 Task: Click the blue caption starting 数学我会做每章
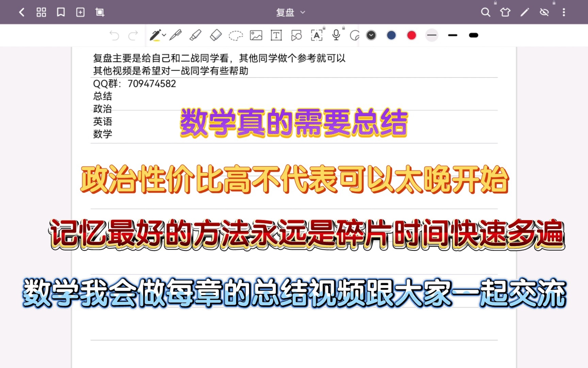tap(295, 293)
